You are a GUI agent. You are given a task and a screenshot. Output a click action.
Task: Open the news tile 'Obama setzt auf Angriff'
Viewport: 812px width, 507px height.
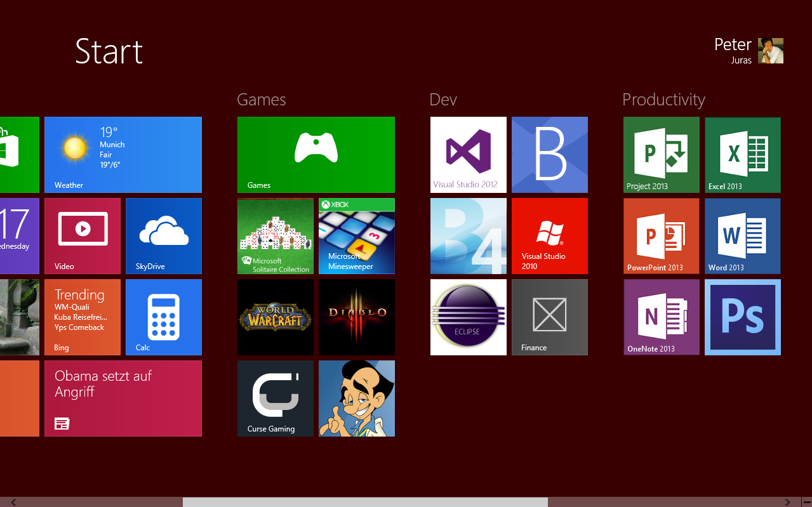[x=123, y=398]
